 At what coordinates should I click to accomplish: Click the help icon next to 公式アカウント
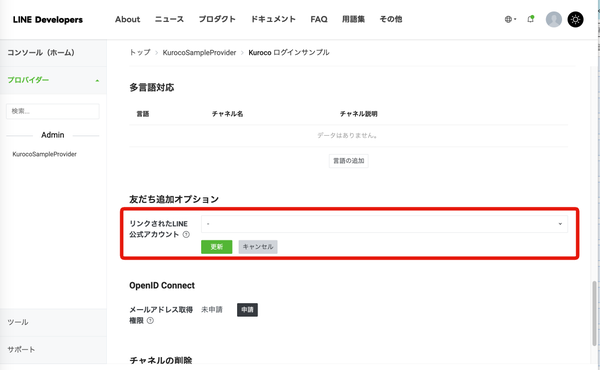186,235
